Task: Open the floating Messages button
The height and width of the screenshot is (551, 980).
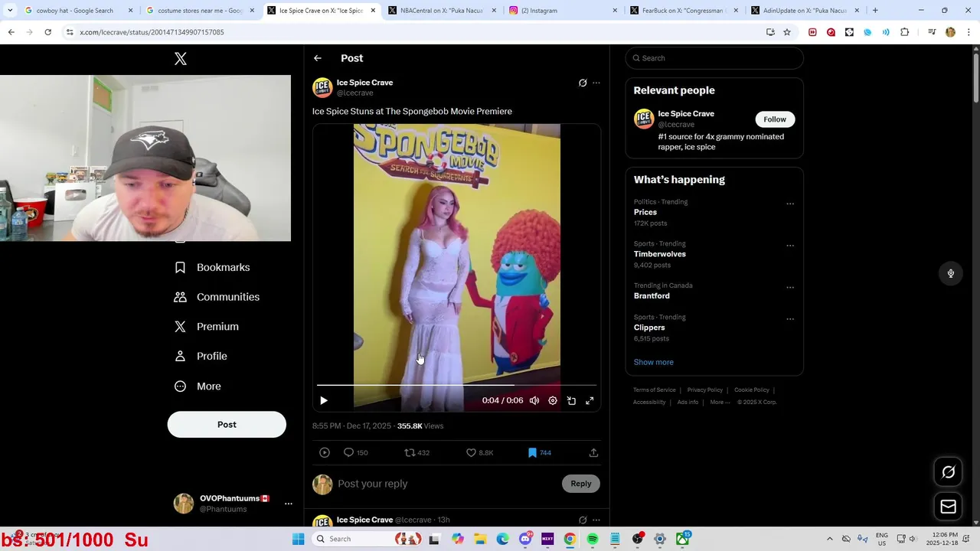Action: [948, 507]
